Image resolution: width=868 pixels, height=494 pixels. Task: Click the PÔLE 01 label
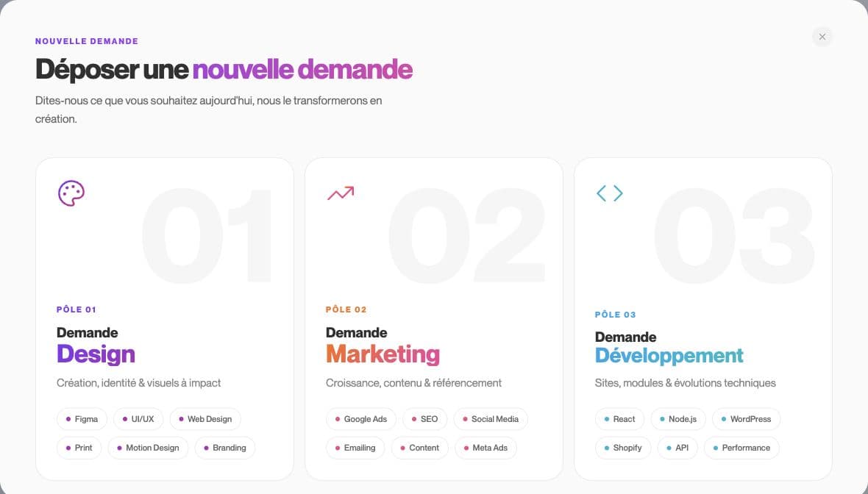(x=77, y=309)
